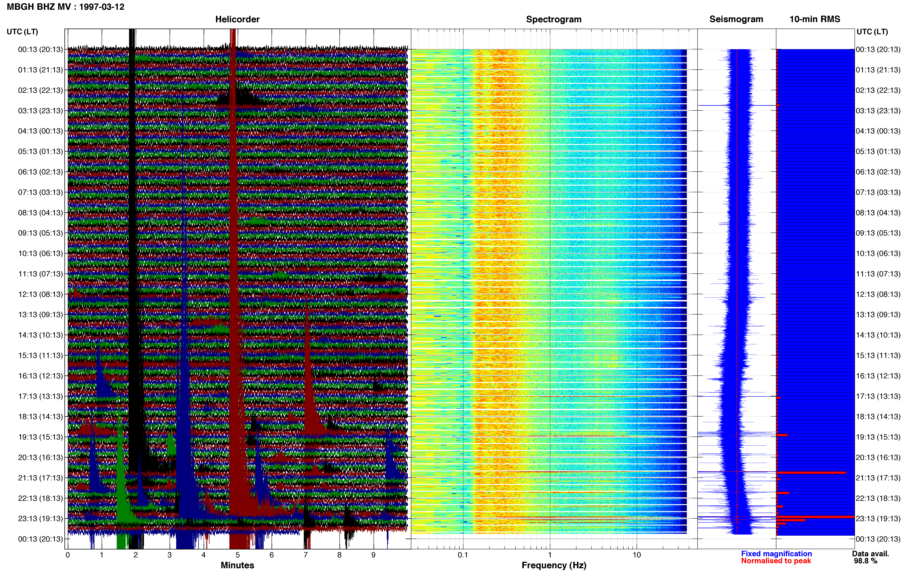Click the 'Helicorder' panel heading

[x=237, y=19]
